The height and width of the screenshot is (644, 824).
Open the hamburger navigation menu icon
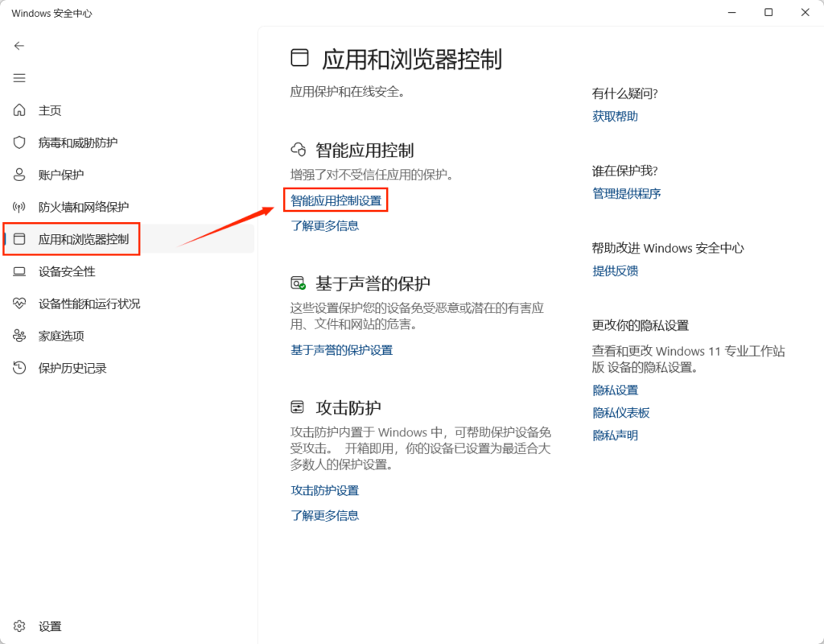(19, 78)
